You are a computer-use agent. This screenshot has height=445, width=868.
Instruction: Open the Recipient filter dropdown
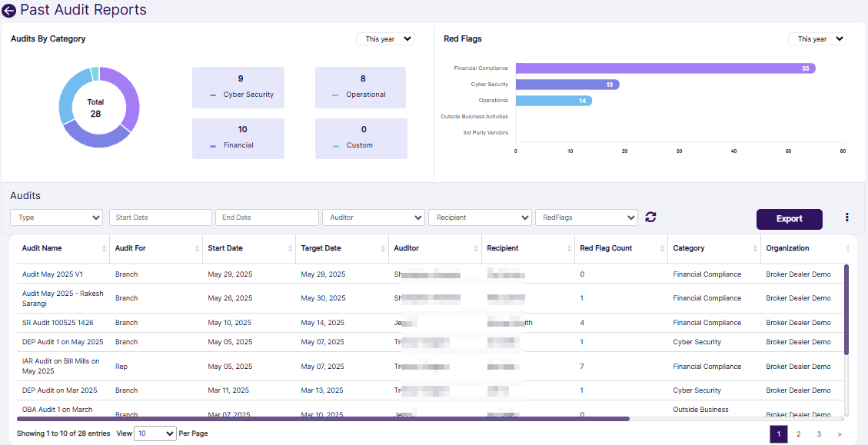(480, 218)
